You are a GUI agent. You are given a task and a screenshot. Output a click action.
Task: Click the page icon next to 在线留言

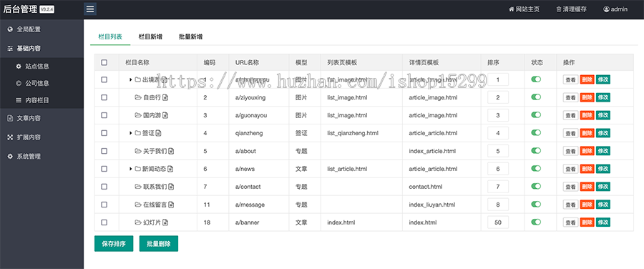coord(171,205)
